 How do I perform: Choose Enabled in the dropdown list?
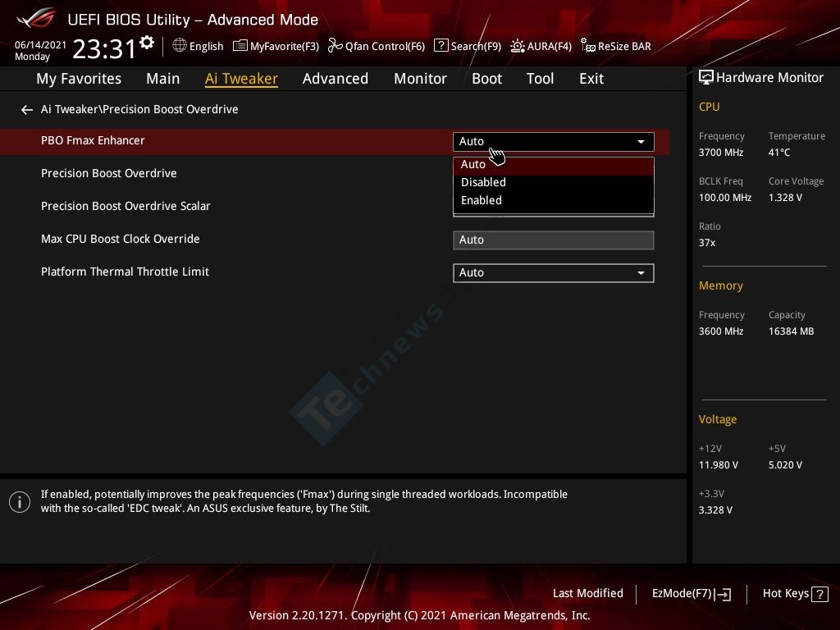pos(554,200)
